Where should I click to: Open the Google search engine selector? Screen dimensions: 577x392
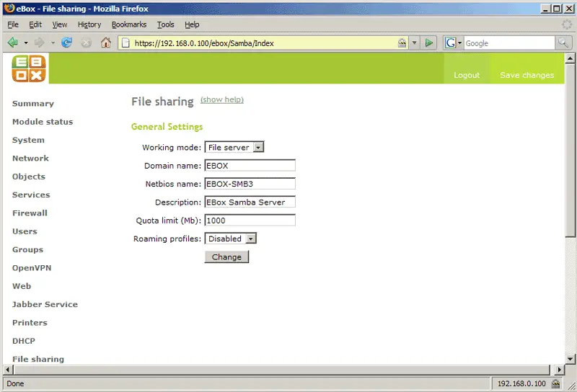[453, 43]
